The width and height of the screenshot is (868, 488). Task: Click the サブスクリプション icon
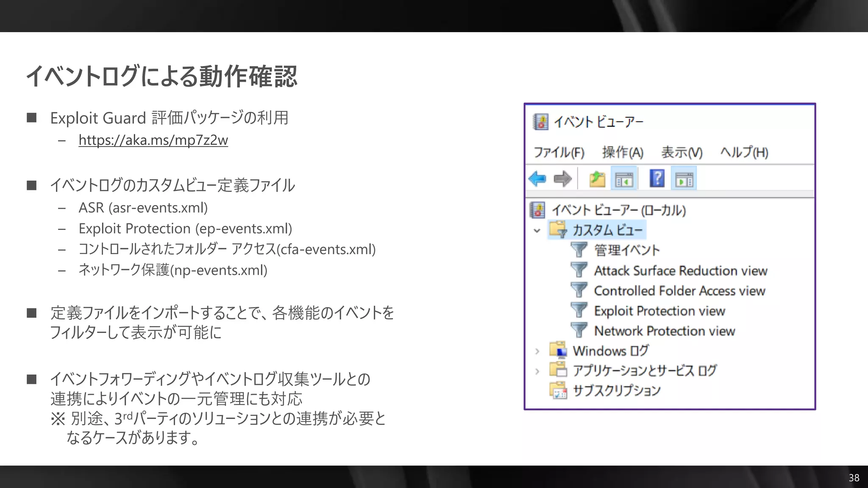coord(558,390)
